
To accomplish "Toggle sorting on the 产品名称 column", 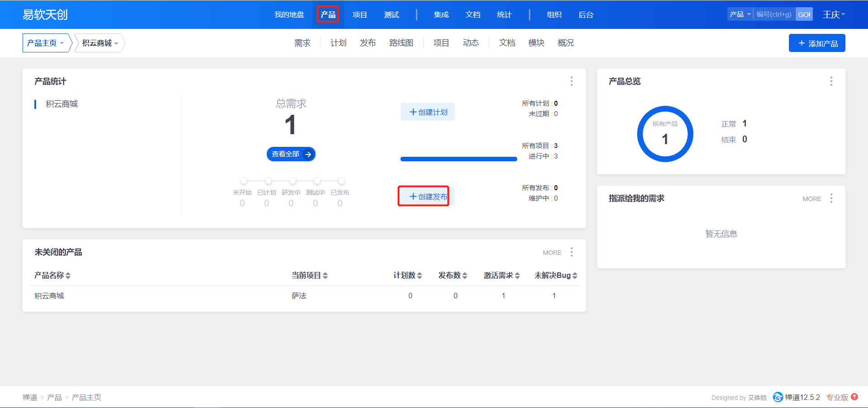I will [69, 275].
